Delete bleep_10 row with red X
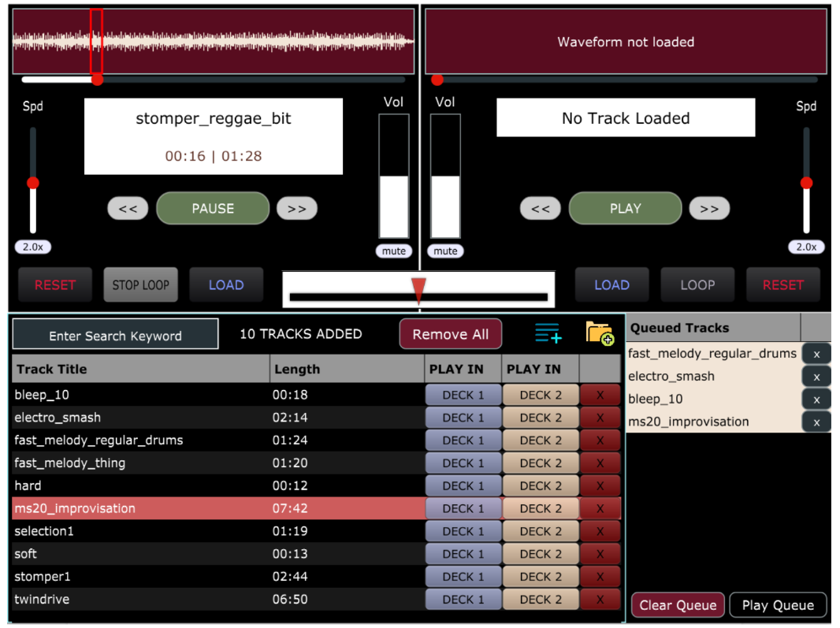 600,395
